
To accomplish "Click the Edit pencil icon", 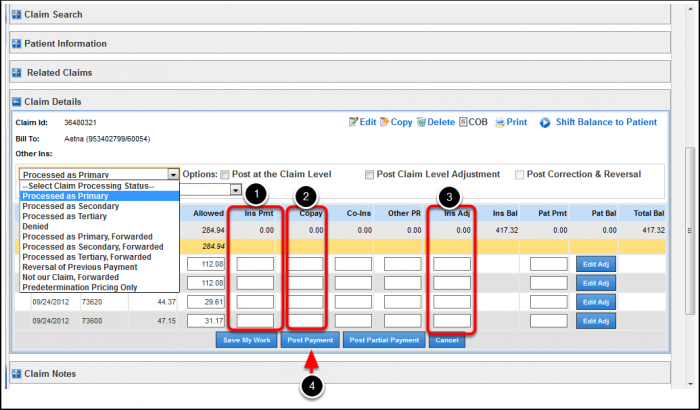I will pos(353,122).
